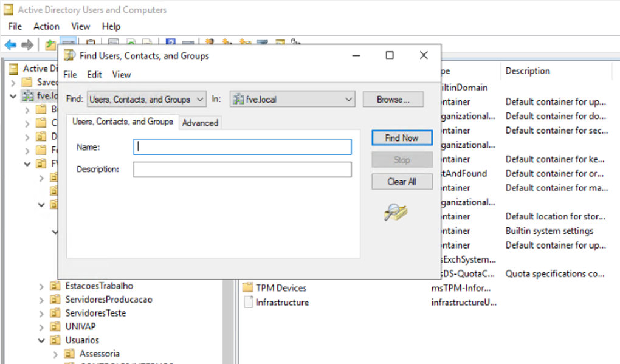Select the Usuarios OU icon
This screenshot has width=620, height=364.
[55, 340]
